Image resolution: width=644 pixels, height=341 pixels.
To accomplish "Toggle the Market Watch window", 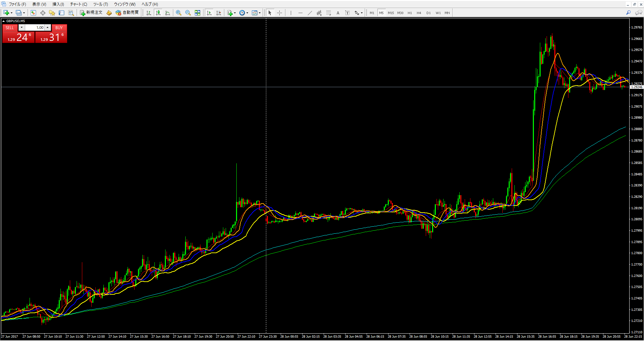I will tap(33, 13).
